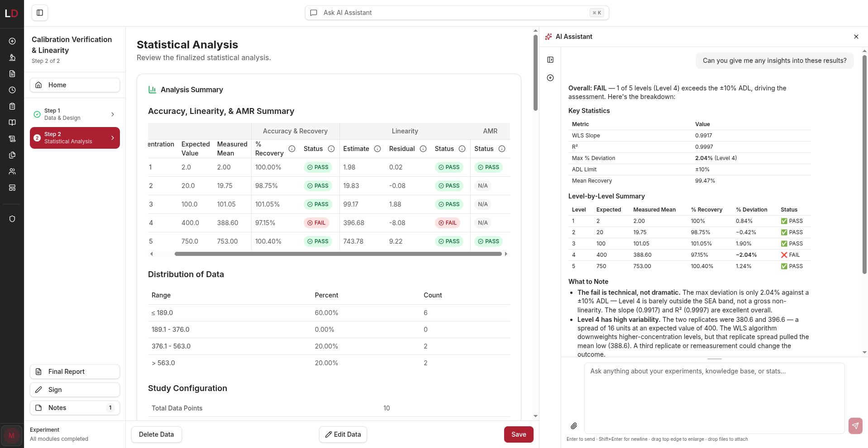Click the table's left scroll arrow
This screenshot has height=448, width=868.
coord(151,254)
